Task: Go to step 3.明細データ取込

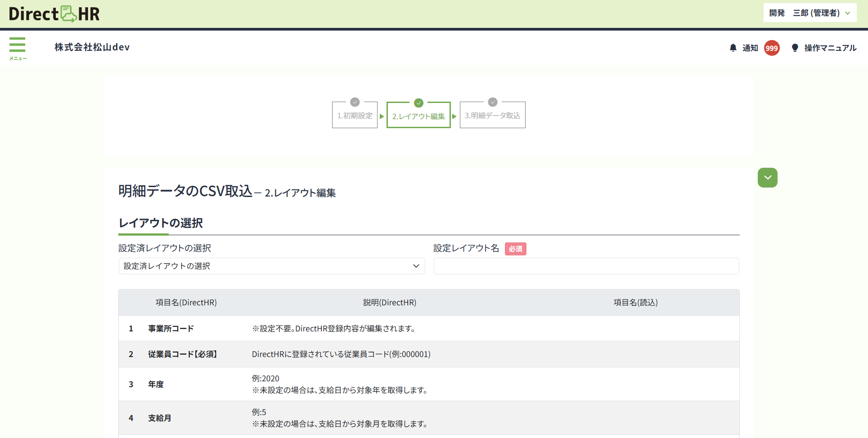Action: point(492,116)
